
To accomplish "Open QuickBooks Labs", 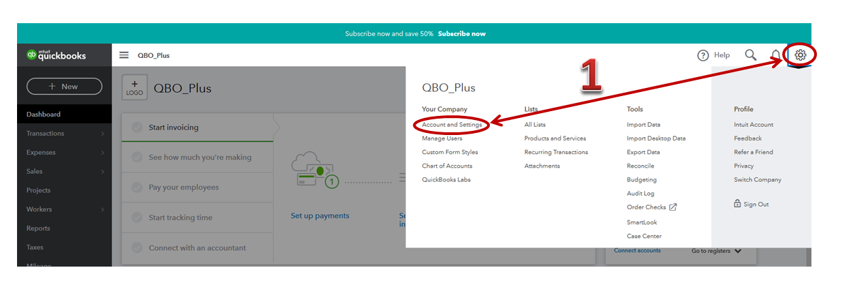I will pyautogui.click(x=446, y=180).
